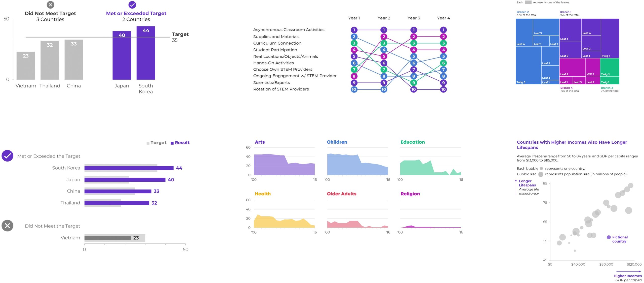
Task: Click the Target legend gray square
Action: [148, 143]
